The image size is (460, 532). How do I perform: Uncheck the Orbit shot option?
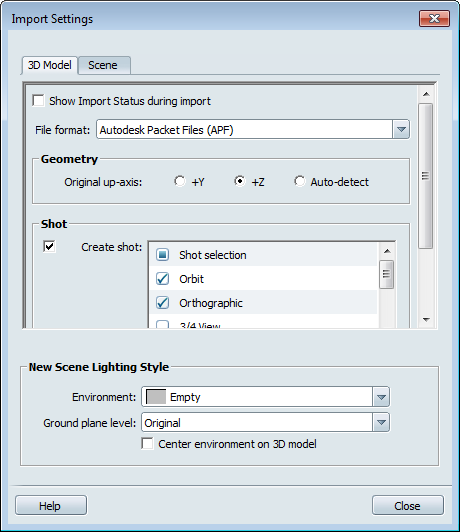pos(162,279)
